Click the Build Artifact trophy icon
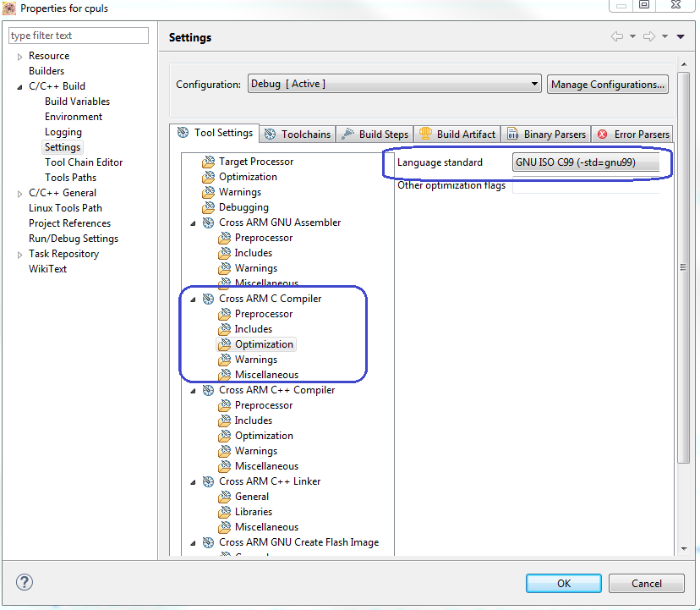 click(x=425, y=133)
